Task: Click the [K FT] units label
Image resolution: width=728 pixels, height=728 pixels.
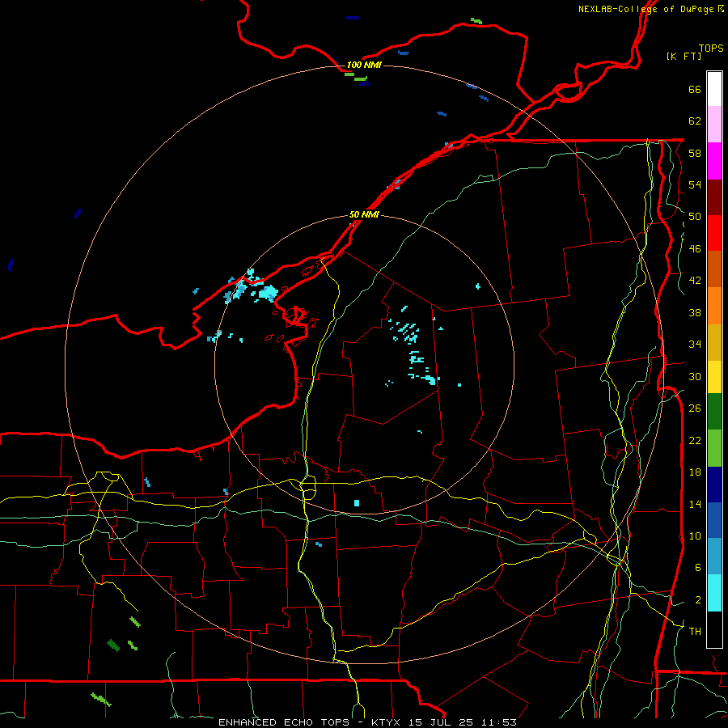Action: [x=684, y=56]
